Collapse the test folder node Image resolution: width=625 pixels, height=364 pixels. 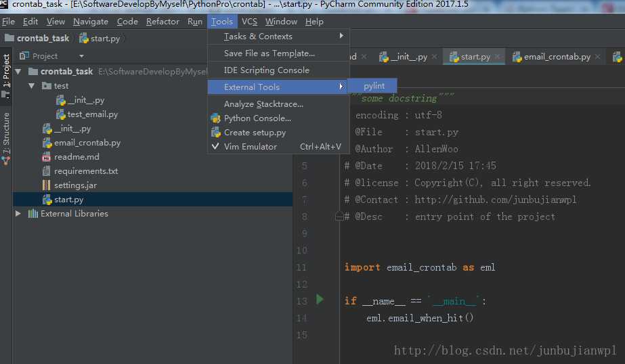tap(32, 86)
